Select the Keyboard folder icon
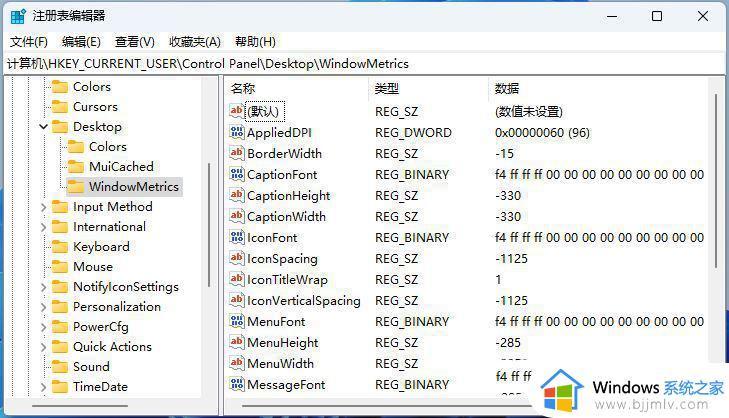 [60, 246]
